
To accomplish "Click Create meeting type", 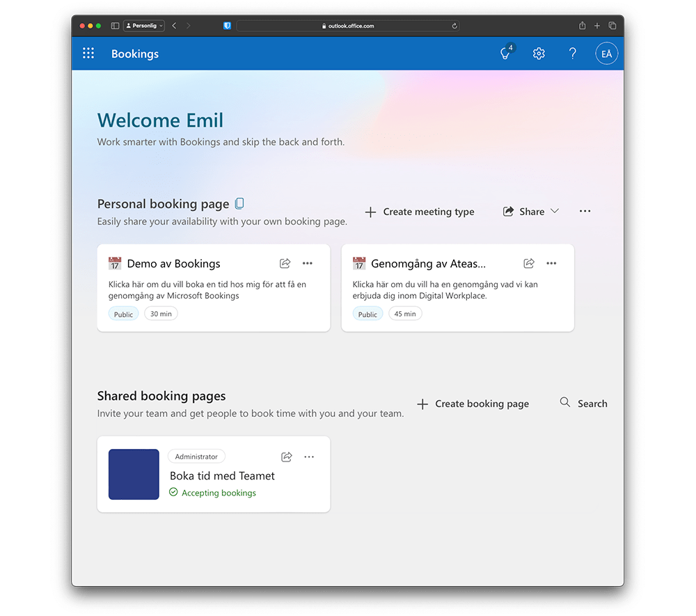I will coord(420,212).
